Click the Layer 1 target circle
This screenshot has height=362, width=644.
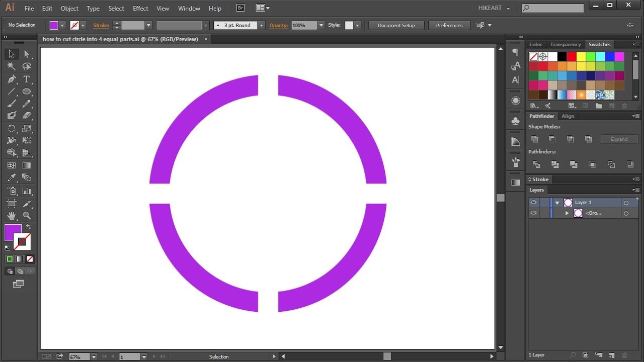click(x=626, y=203)
